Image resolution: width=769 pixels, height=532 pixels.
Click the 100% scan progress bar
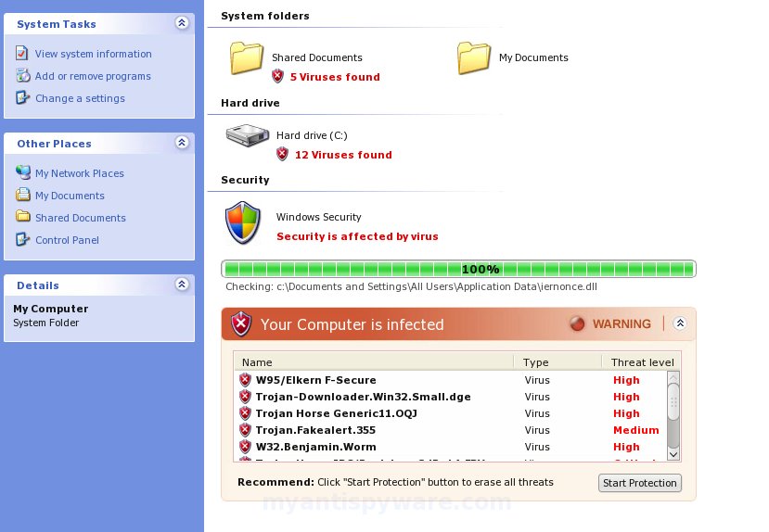point(458,269)
